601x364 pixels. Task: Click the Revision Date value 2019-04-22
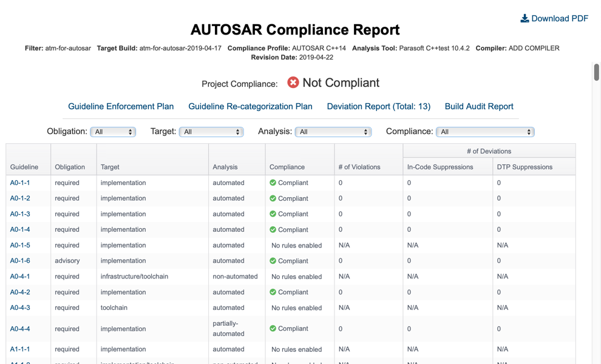pyautogui.click(x=316, y=58)
